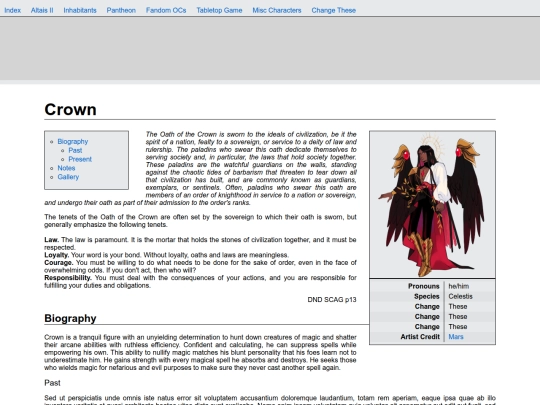Click the Change These nav link
The image size is (540, 405).
(x=334, y=10)
